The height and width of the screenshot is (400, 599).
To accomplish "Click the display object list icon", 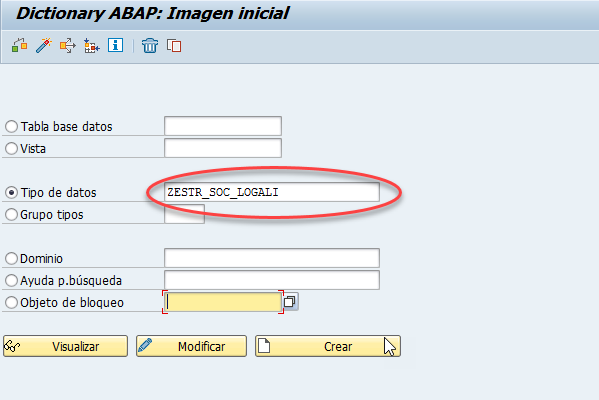I will click(x=91, y=46).
